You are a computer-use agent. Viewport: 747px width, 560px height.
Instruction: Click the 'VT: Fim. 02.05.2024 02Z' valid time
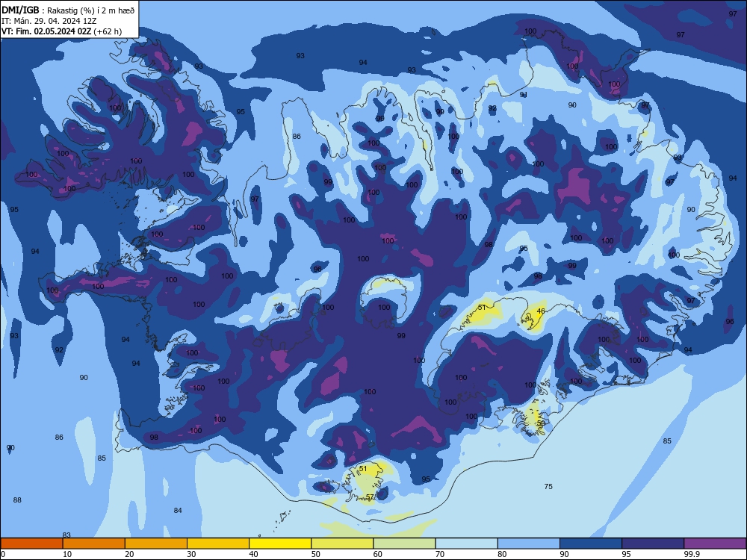(46, 31)
